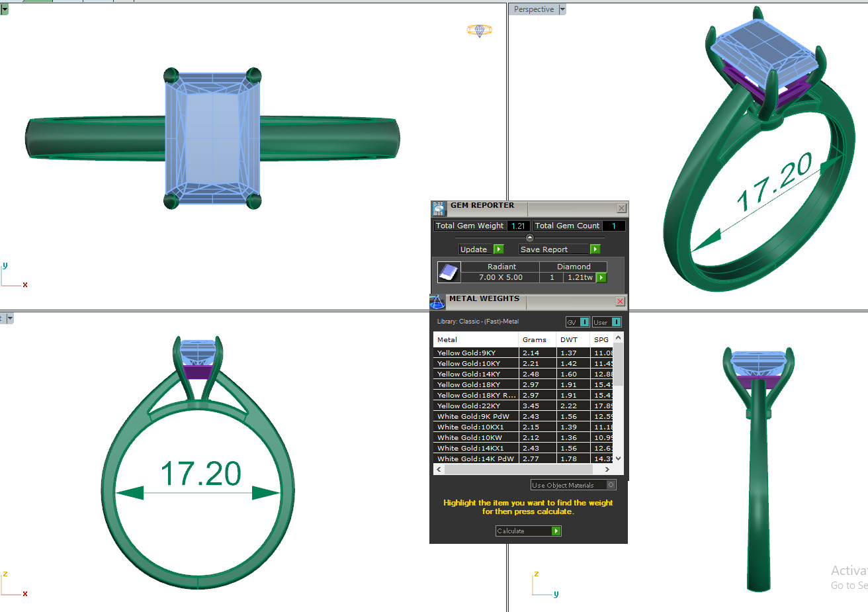Select the Yellow Gold:10KY row
This screenshot has width=868, height=612.
coord(523,363)
